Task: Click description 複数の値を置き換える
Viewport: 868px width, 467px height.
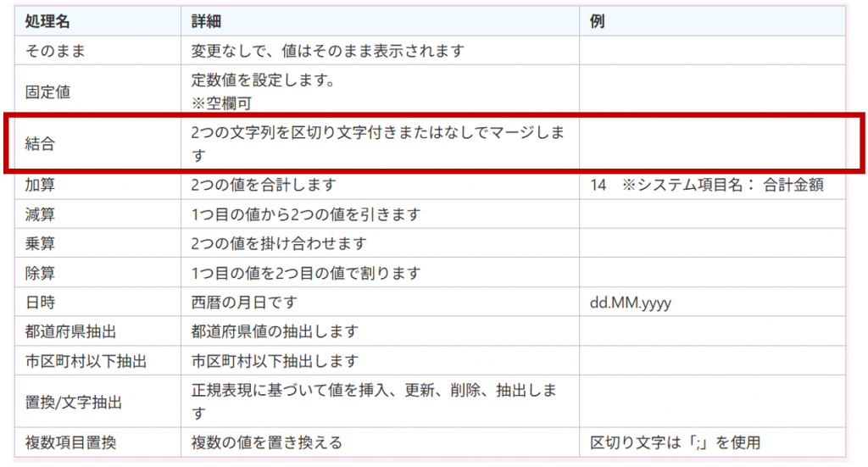Action: coord(267,442)
